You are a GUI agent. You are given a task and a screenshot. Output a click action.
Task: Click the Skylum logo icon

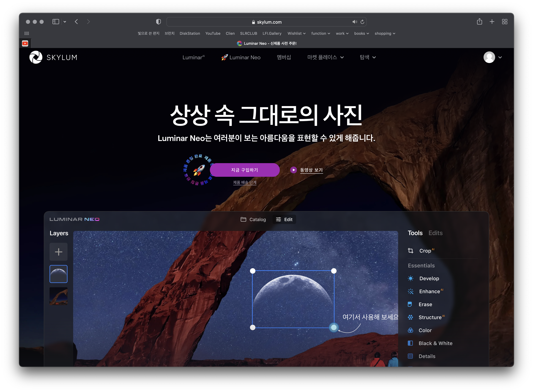(x=36, y=57)
